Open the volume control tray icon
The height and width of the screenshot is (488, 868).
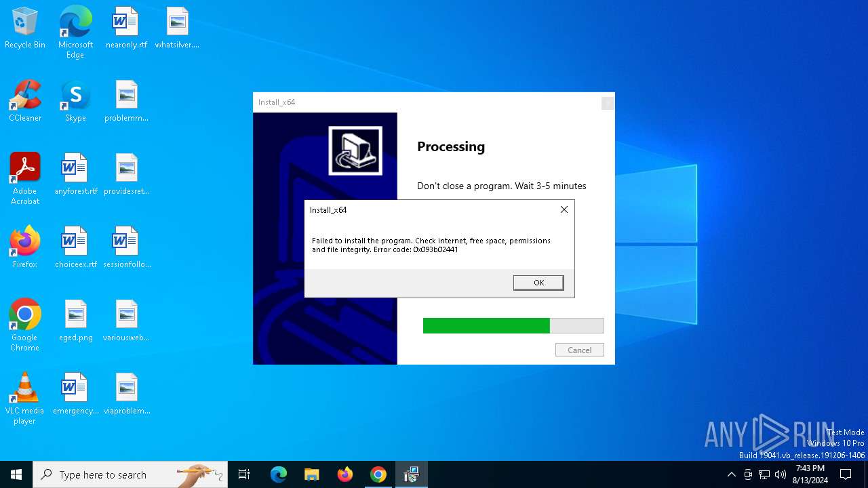point(781,474)
